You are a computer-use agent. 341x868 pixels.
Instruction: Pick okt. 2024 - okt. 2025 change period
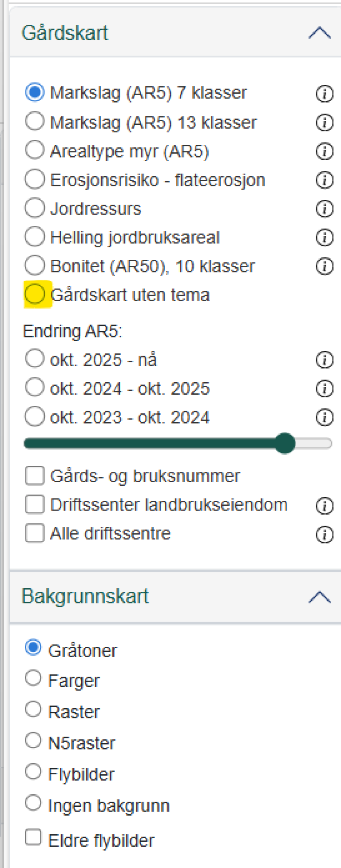(35, 388)
